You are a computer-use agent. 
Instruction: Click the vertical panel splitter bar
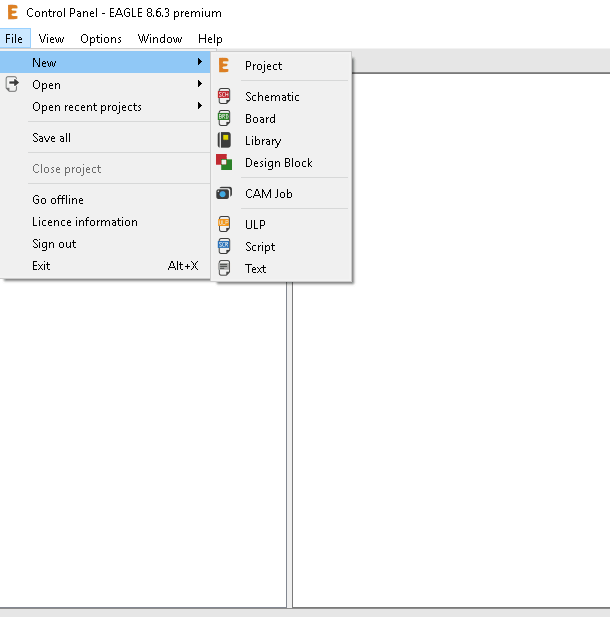(289, 445)
